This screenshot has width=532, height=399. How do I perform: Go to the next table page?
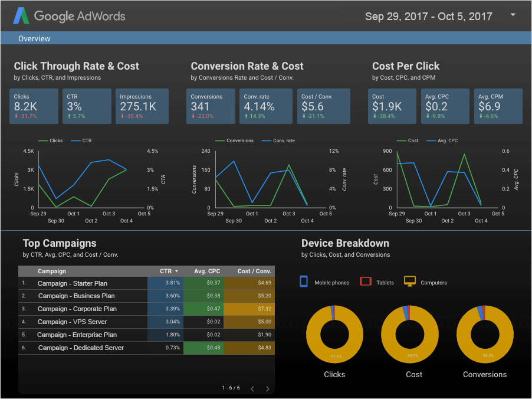coord(267,388)
